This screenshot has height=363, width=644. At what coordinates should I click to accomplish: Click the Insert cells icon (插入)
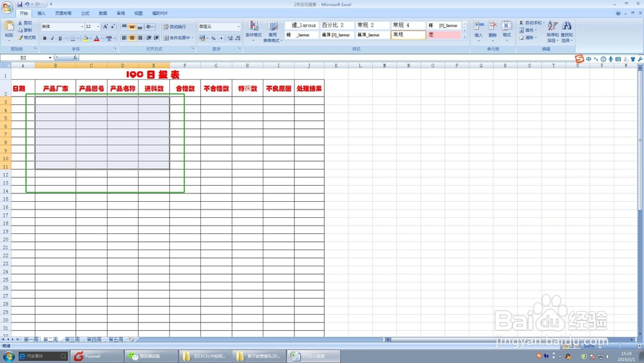[x=478, y=26]
